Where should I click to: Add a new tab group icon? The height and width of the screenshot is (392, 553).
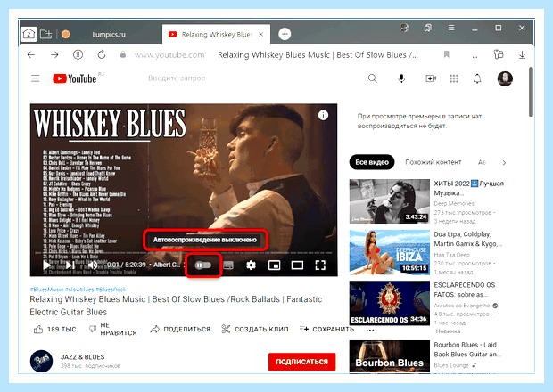coord(45,34)
